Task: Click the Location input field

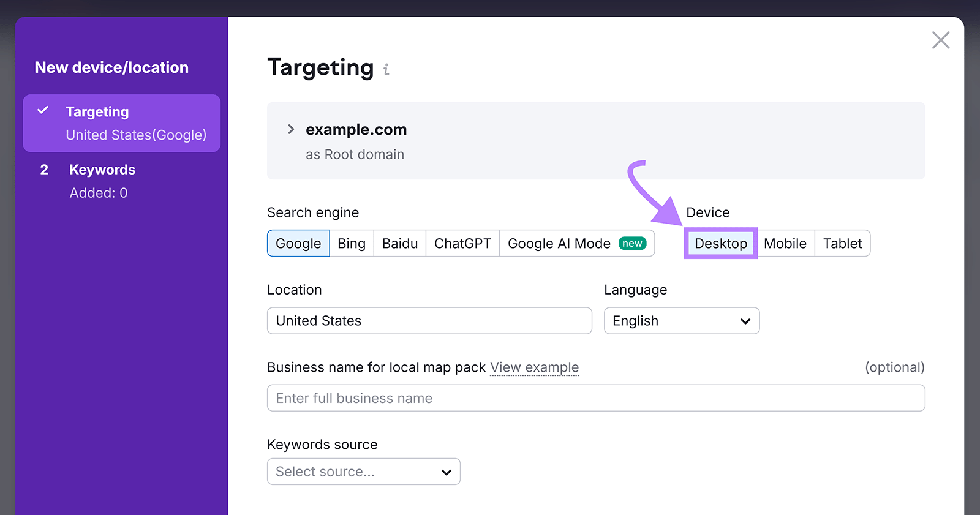Action: [429, 321]
